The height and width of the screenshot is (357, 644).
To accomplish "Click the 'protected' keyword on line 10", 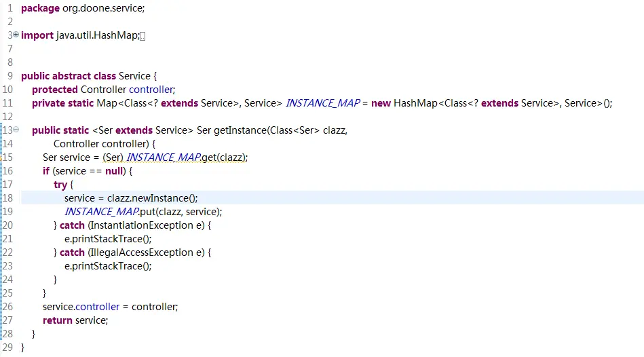I will point(55,90).
